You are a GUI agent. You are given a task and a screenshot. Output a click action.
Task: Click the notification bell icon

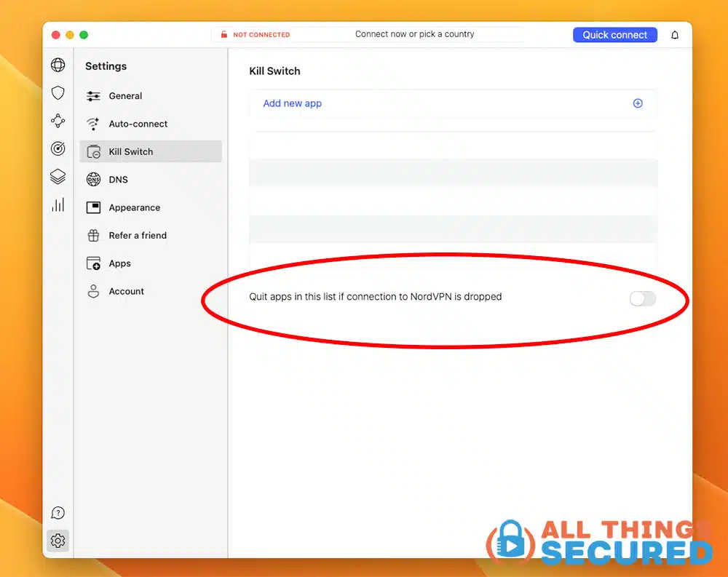coord(675,35)
